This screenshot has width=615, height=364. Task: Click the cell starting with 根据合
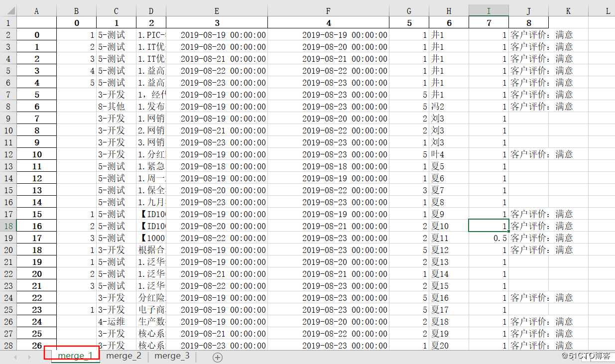151,250
